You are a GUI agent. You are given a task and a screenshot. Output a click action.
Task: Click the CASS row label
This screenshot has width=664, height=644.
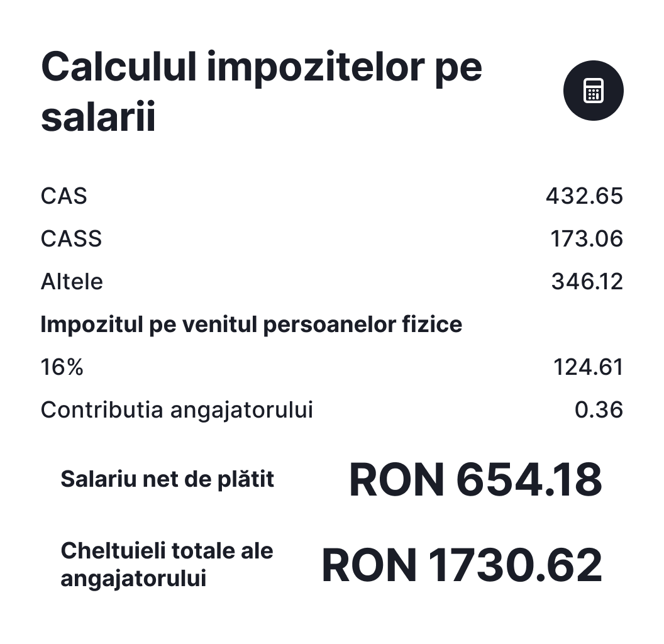71,239
